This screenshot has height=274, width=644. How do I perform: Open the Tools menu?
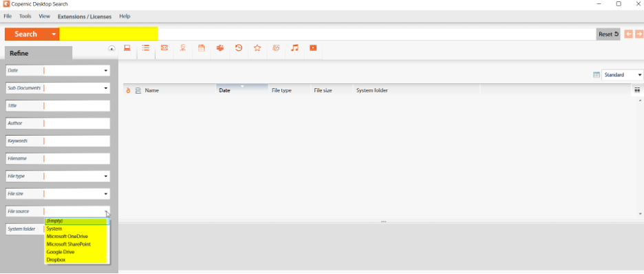coord(25,17)
